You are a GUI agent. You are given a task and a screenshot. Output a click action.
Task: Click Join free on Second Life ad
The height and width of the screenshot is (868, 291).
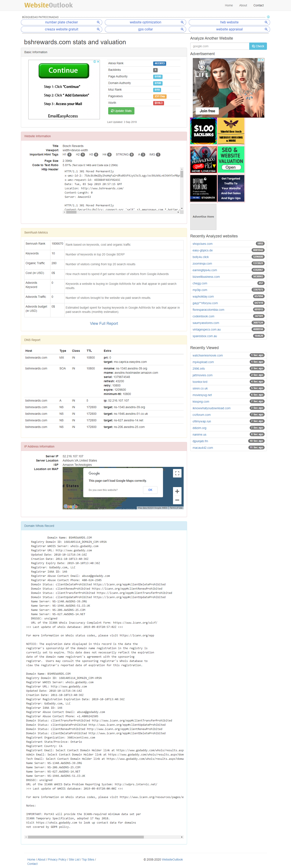(207, 111)
